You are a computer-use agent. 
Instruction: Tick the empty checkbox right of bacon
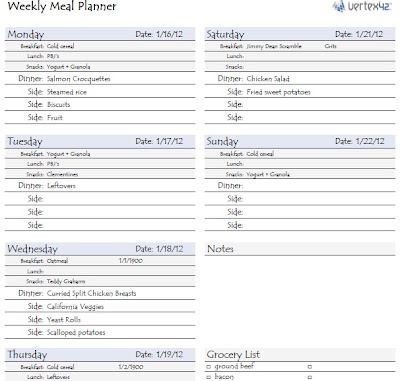(x=310, y=377)
